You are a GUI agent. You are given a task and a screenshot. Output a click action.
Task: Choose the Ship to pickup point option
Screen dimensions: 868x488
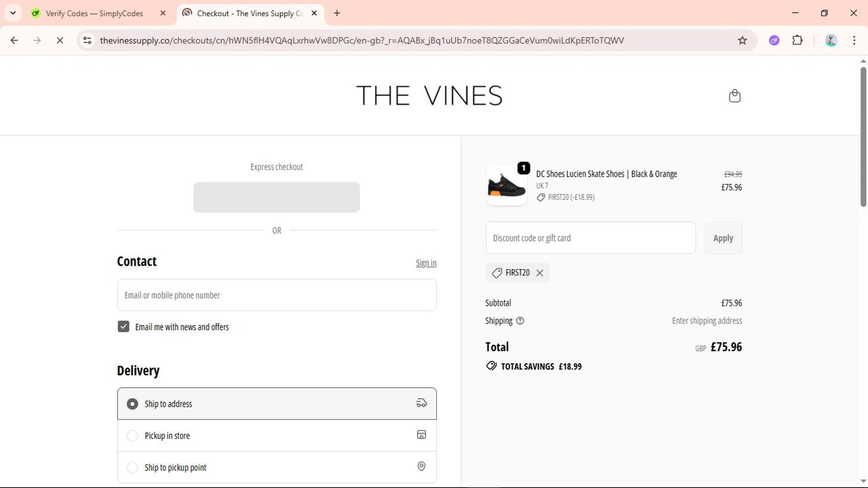pyautogui.click(x=133, y=468)
